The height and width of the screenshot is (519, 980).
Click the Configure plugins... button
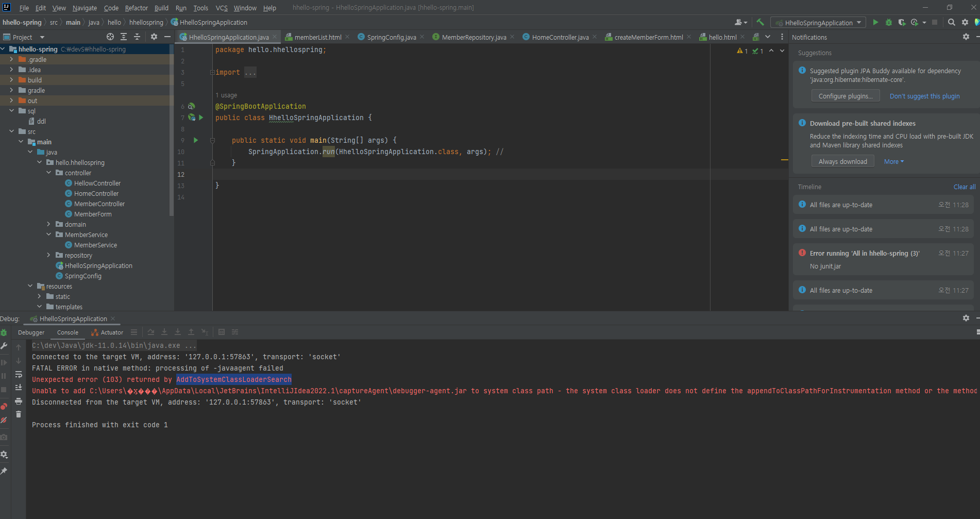pyautogui.click(x=846, y=96)
